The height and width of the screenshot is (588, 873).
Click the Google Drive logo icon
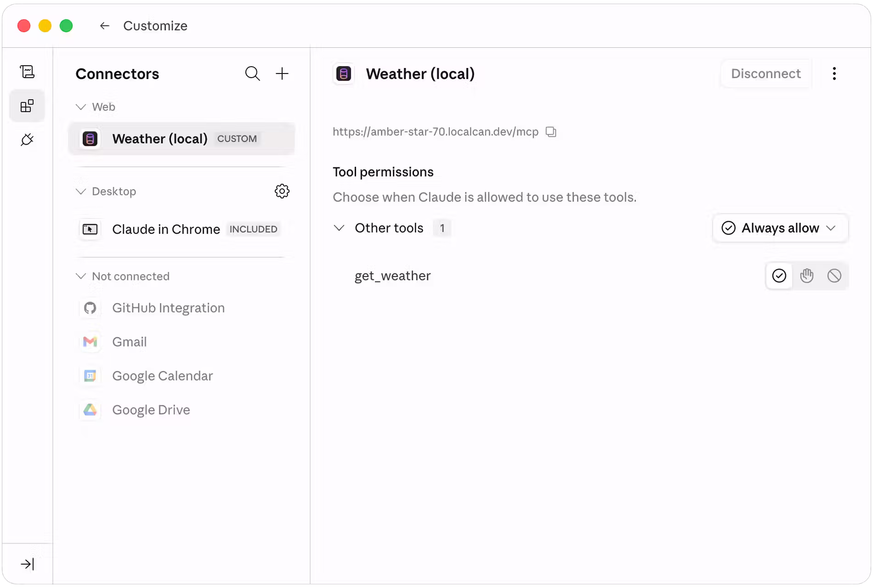point(90,410)
